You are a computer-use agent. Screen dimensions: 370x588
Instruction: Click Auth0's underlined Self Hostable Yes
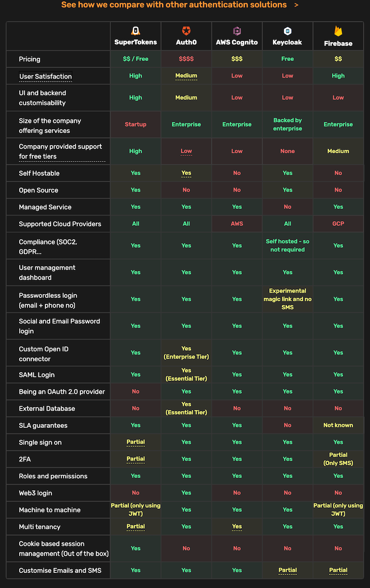point(186,173)
